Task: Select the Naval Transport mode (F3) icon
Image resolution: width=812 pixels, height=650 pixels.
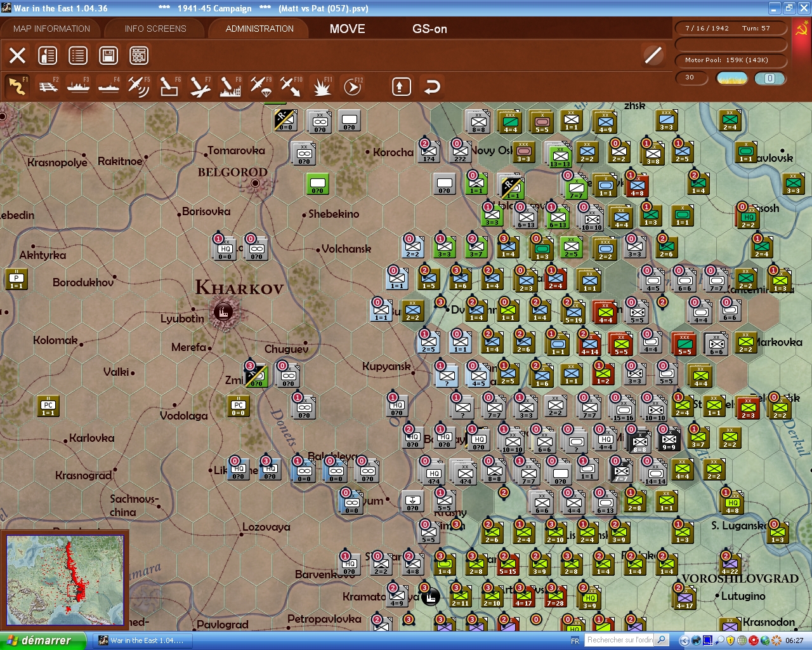Action: tap(79, 86)
